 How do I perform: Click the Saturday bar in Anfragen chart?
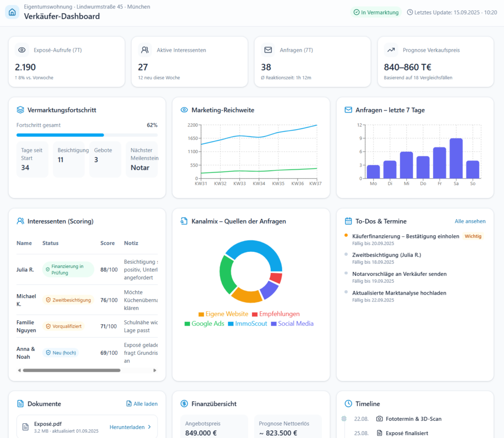click(456, 158)
